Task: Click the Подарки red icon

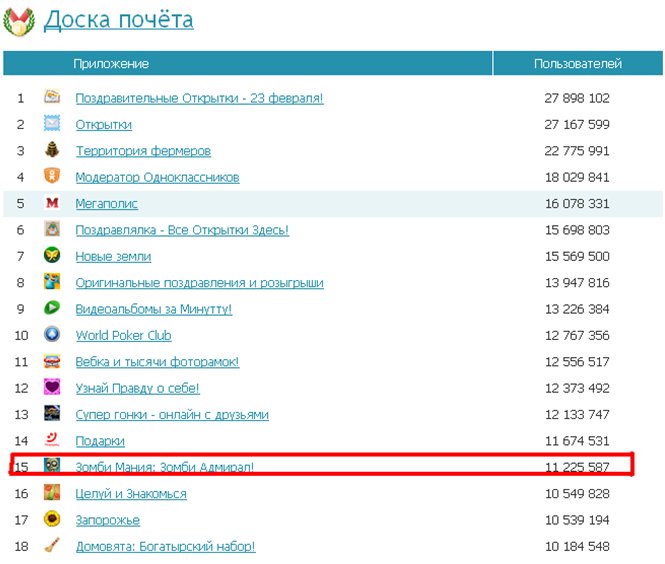Action: point(52,440)
